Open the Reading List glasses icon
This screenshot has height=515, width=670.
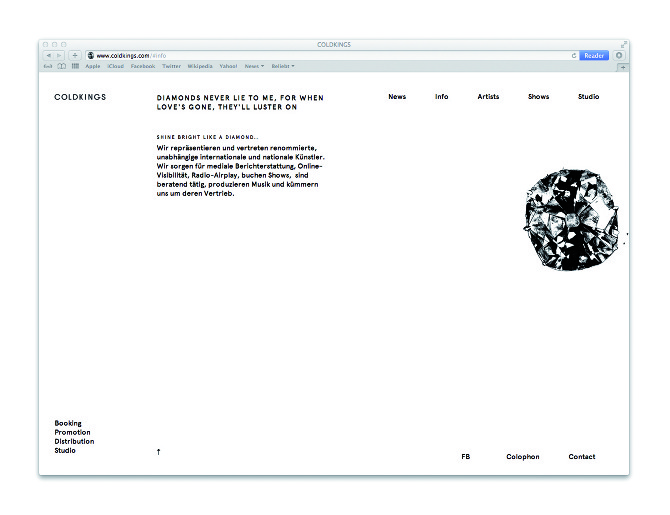point(48,66)
